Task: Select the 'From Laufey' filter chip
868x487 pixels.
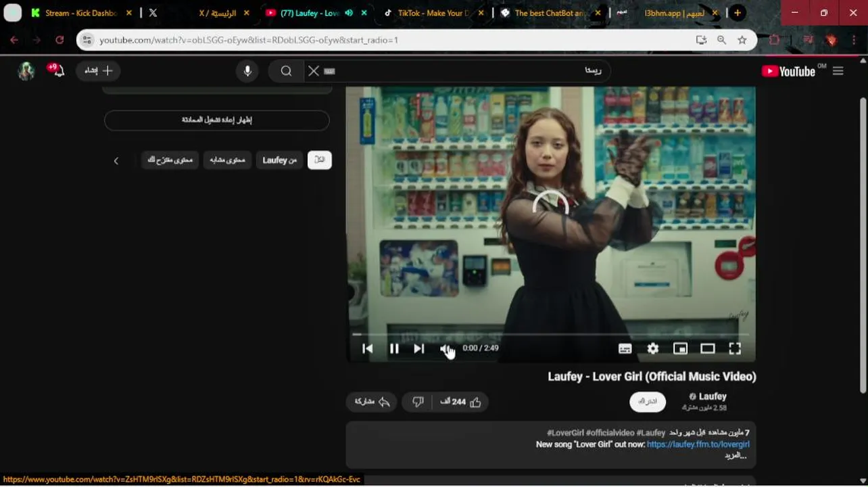Action: click(x=280, y=160)
